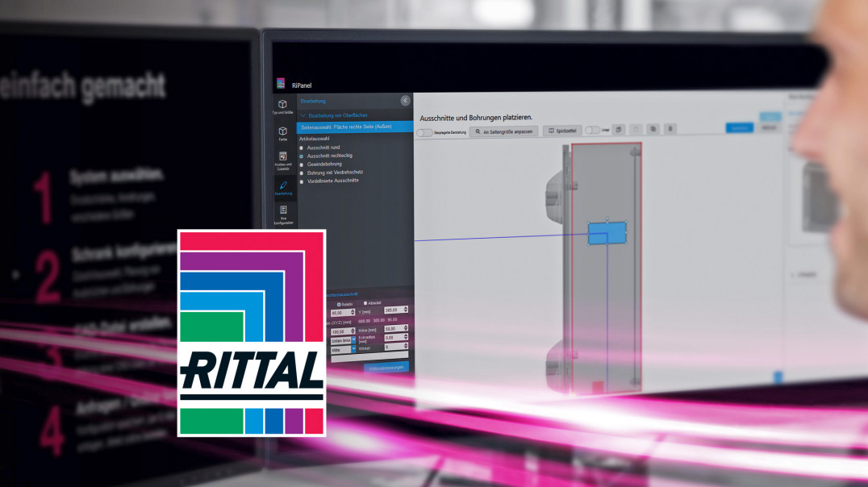The width and height of the screenshot is (868, 487).
Task: Open the Farbe sidebar section
Action: click(x=283, y=133)
